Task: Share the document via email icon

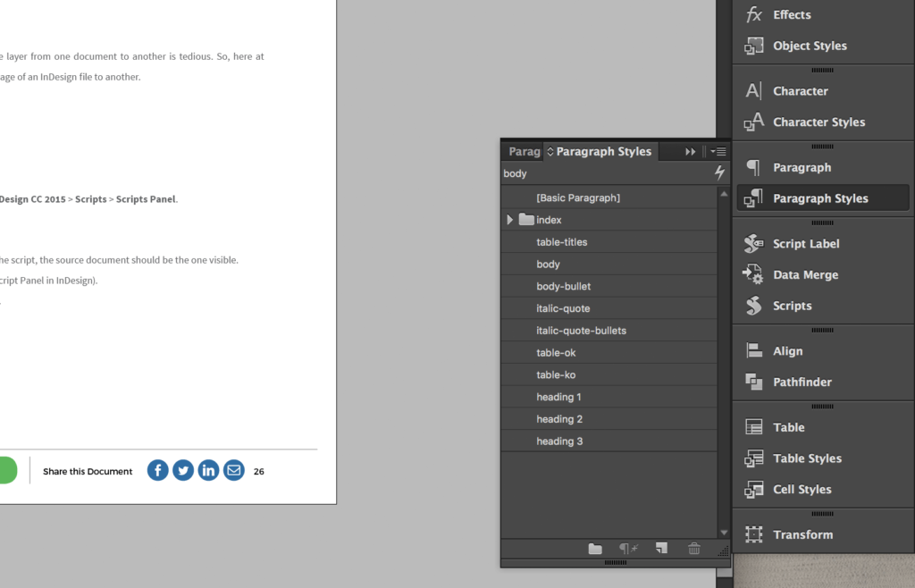Action: pyautogui.click(x=233, y=470)
